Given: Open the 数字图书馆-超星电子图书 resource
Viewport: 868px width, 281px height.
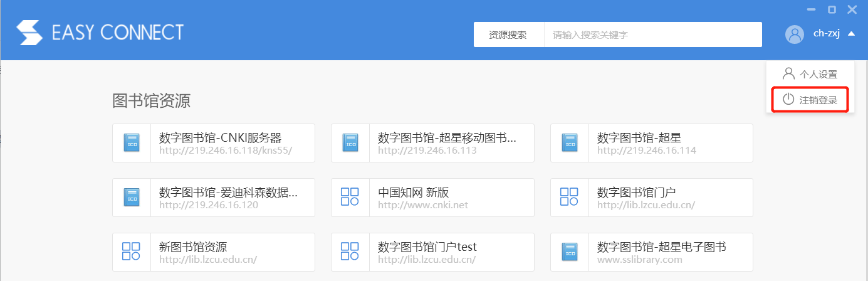Looking at the screenshot, I should coord(652,252).
